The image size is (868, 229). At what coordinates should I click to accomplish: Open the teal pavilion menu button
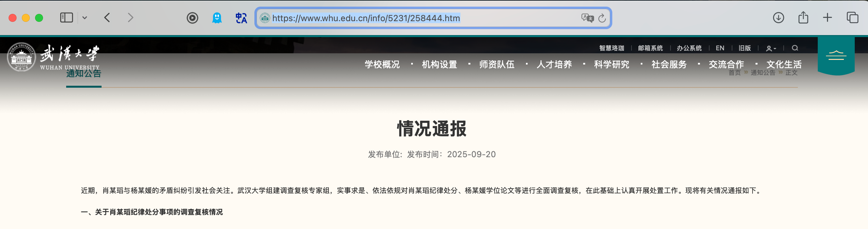pos(836,56)
